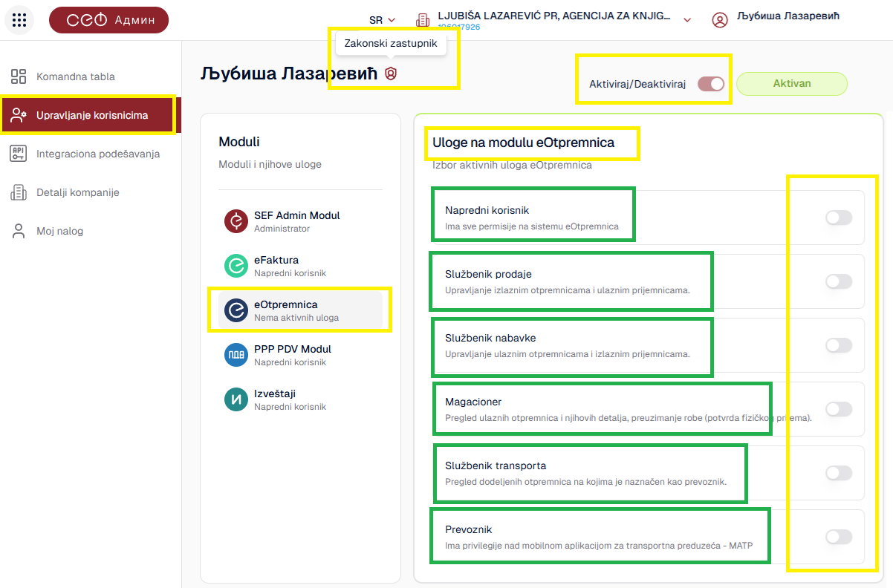The image size is (893, 588).
Task: Click the 'Izbor aktivnih uloga eOtpremnica' text
Action: point(512,165)
